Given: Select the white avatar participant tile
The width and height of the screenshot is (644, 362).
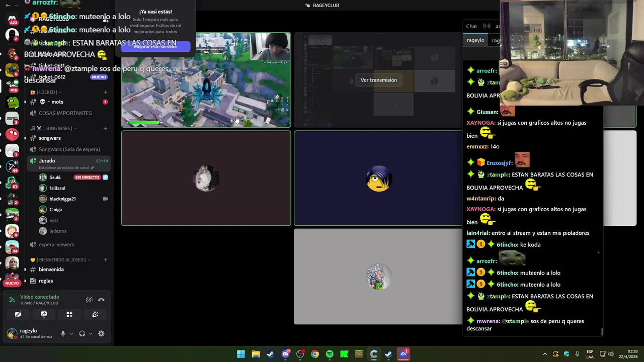Looking at the screenshot, I should click(206, 178).
